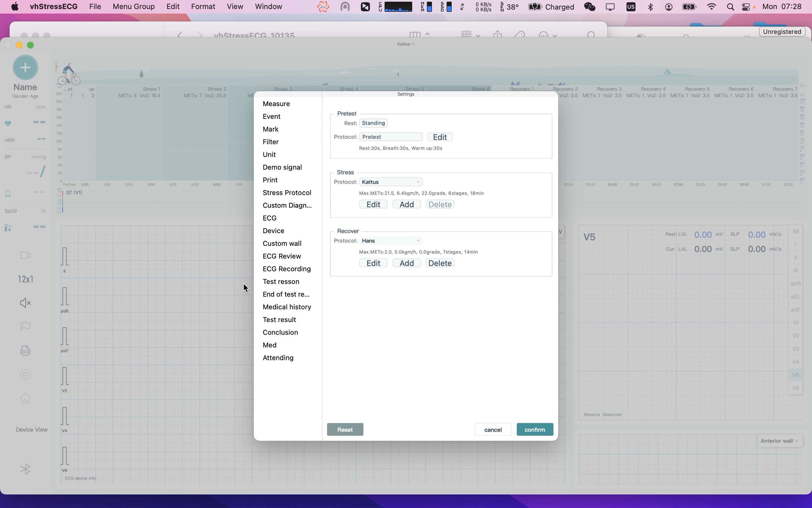Open the Stress protocol Kattus dropdown
This screenshot has height=508, width=812.
pyautogui.click(x=390, y=182)
